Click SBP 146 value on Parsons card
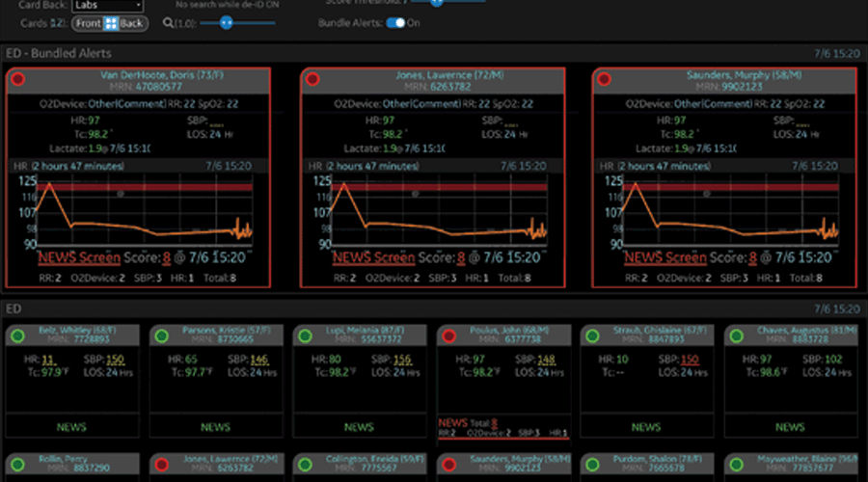The width and height of the screenshot is (868, 482). coord(259,360)
